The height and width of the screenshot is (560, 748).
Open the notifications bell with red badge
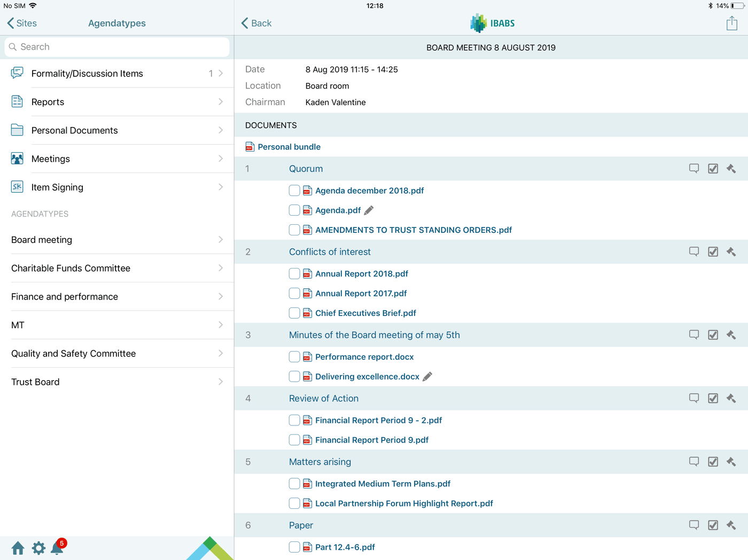pos(57,548)
